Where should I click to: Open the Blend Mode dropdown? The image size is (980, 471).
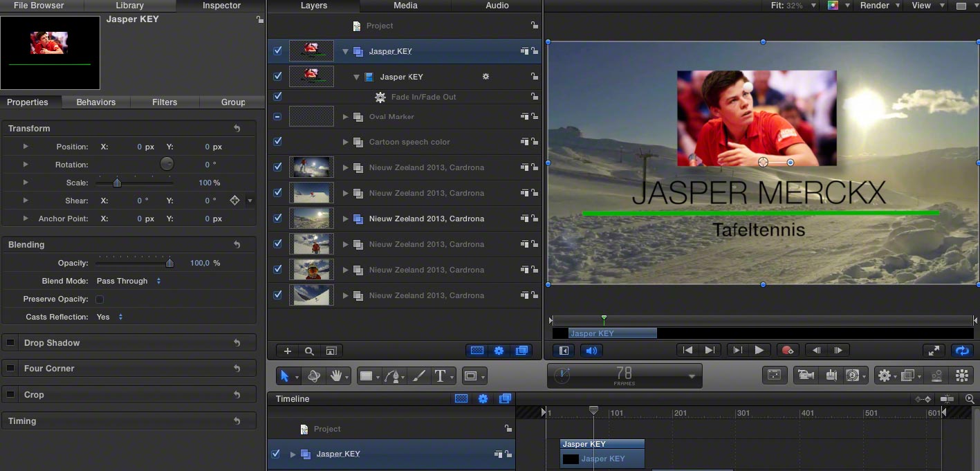(x=129, y=281)
